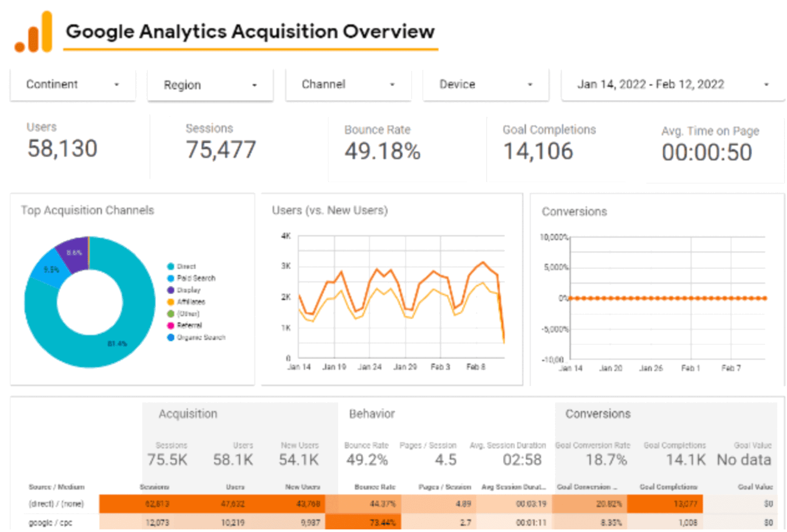Click the Affiliates legend dot
The width and height of the screenshot is (787, 532).
click(x=170, y=301)
